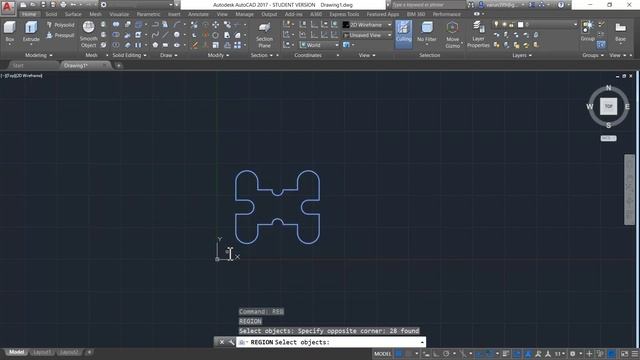
Task: Open the layer 0 dropdown list
Action: 535,25
